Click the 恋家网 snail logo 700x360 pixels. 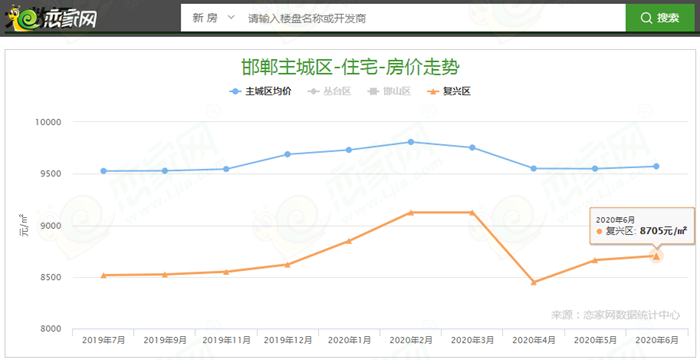51,18
